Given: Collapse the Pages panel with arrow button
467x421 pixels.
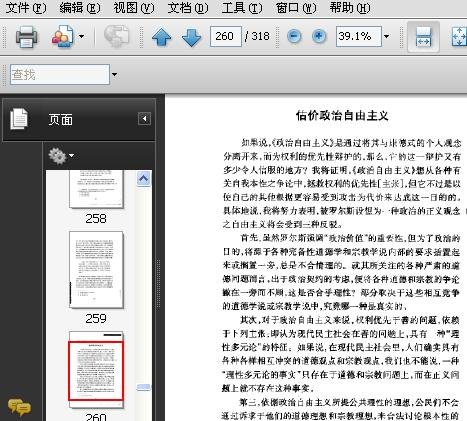Looking at the screenshot, I should (144, 119).
